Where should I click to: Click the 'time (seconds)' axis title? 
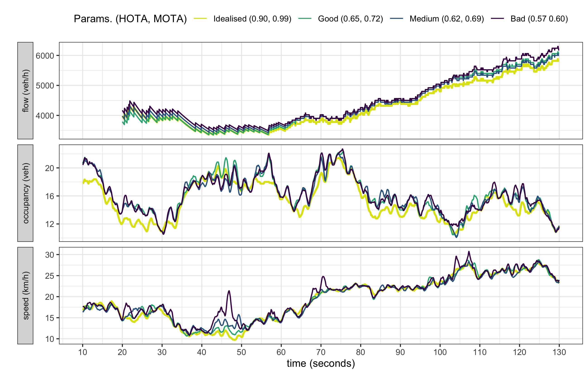(321, 363)
